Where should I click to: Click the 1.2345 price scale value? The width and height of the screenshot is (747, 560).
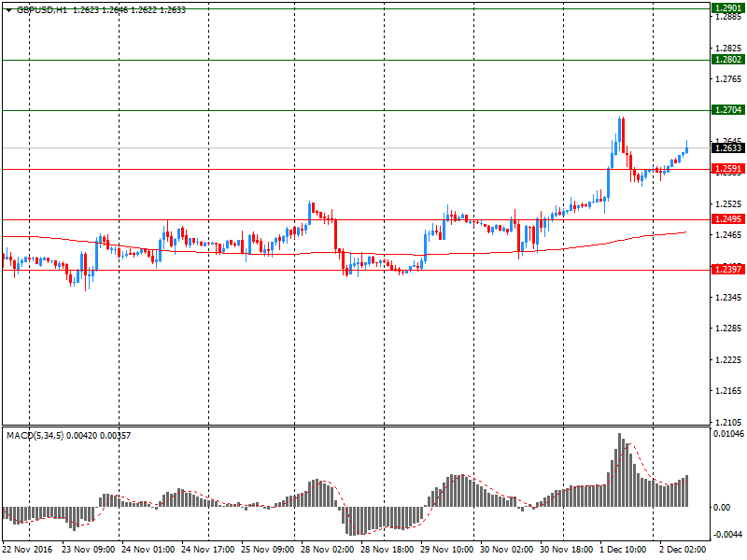pyautogui.click(x=728, y=297)
